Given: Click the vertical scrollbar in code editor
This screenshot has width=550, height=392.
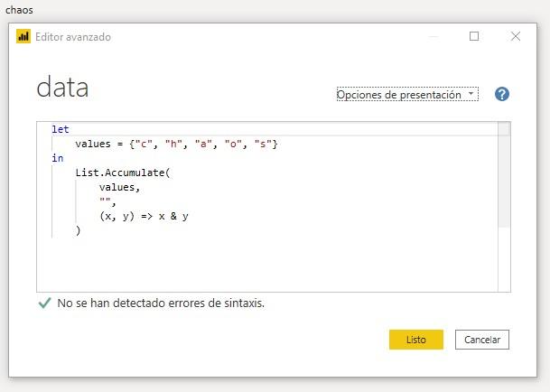Looking at the screenshot, I should click(504, 181).
